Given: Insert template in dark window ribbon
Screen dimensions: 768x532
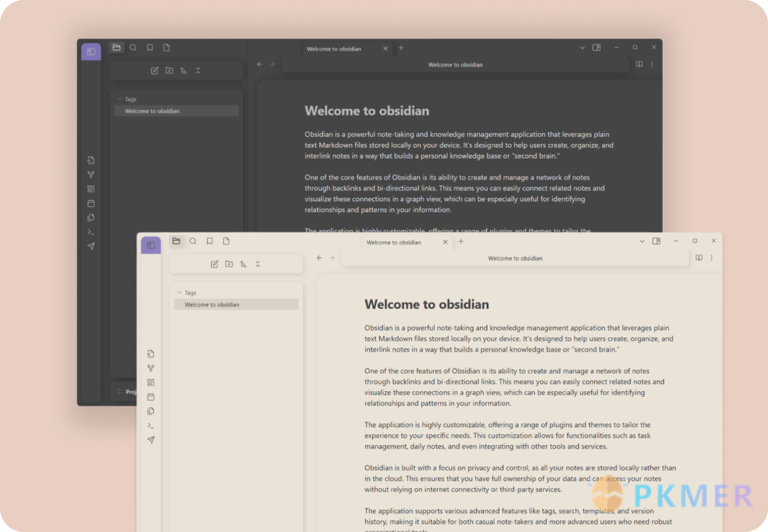Looking at the screenshot, I should (x=91, y=218).
